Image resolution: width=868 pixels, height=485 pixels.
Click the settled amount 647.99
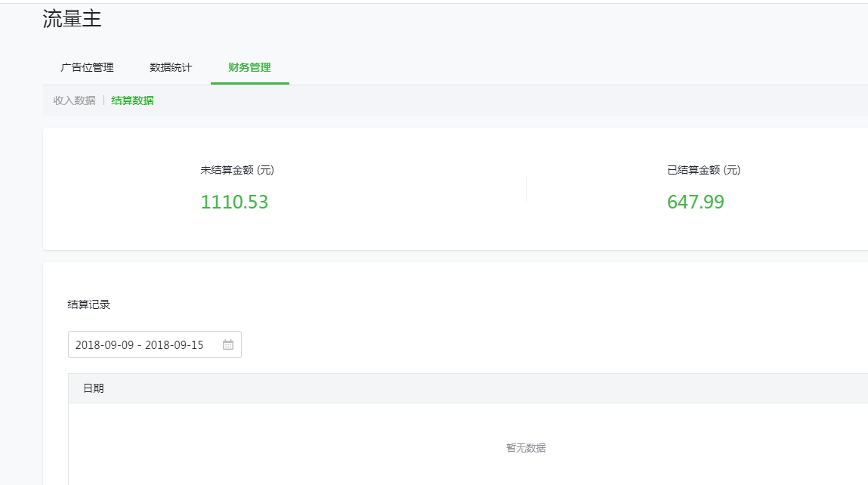(x=696, y=202)
